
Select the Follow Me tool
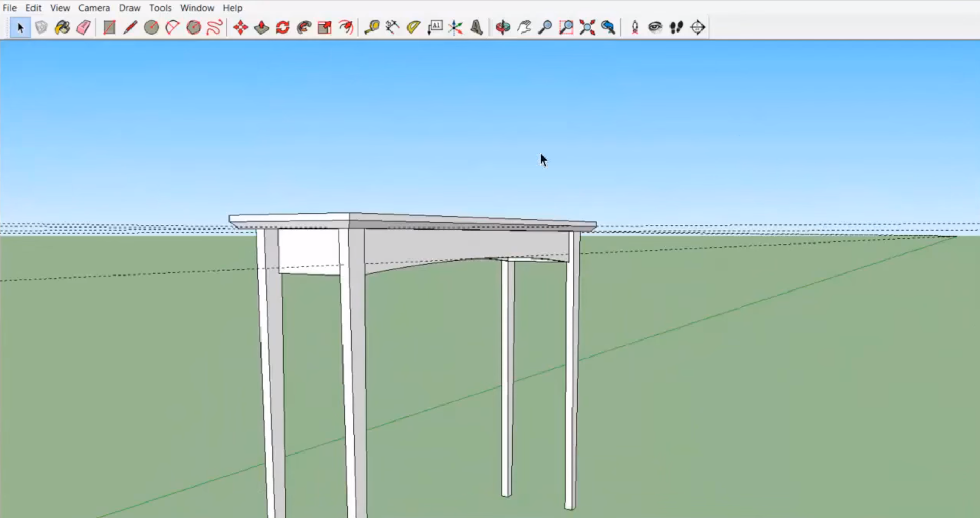coord(304,27)
